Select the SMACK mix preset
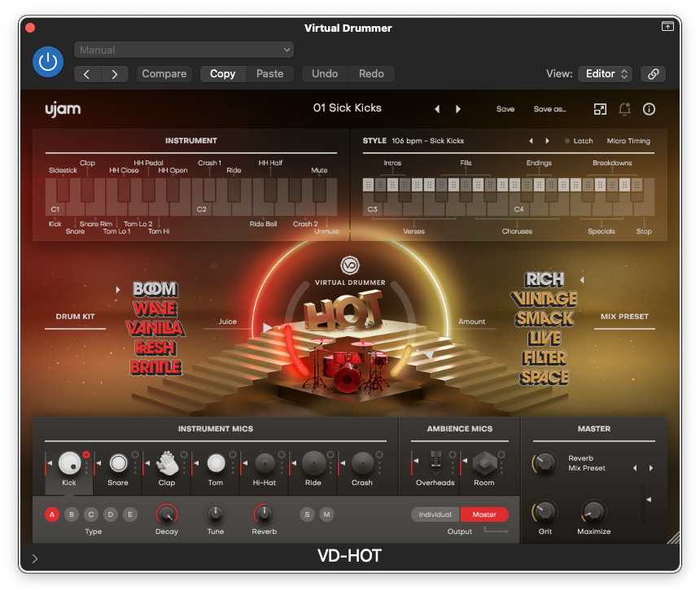Image resolution: width=700 pixels, height=595 pixels. [545, 319]
